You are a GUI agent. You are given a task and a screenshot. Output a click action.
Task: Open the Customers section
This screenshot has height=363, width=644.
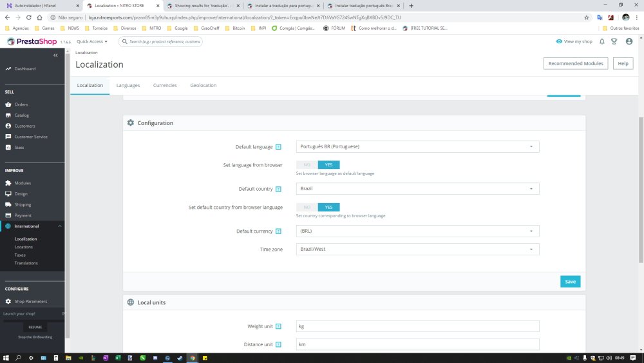24,126
